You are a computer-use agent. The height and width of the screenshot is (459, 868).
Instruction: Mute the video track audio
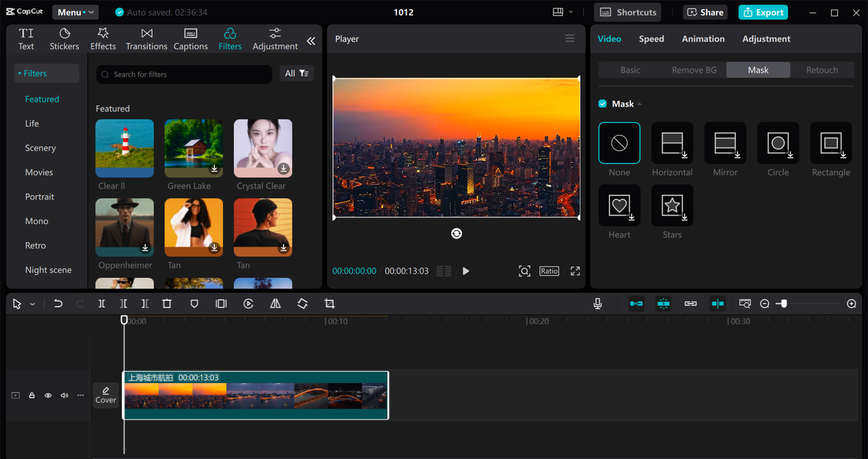64,395
